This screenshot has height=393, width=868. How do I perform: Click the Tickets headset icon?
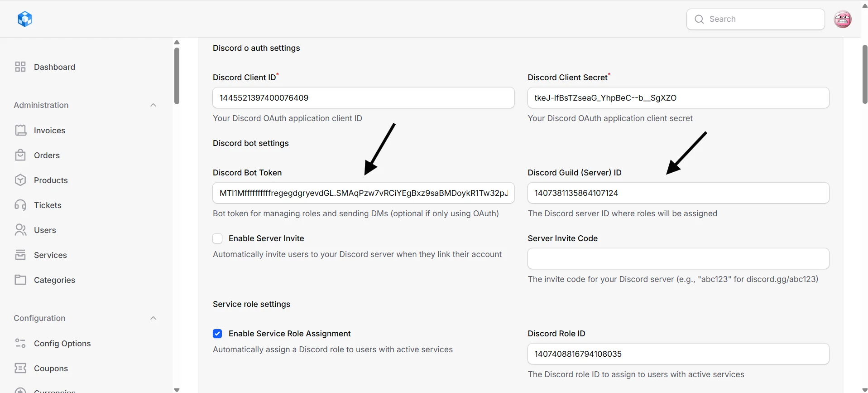tap(20, 205)
